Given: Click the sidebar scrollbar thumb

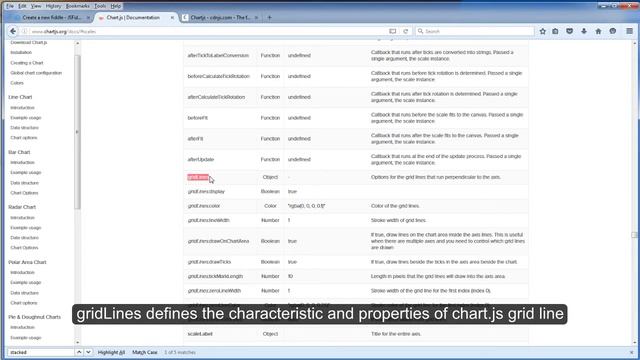Looking at the screenshot, I should pos(78,131).
